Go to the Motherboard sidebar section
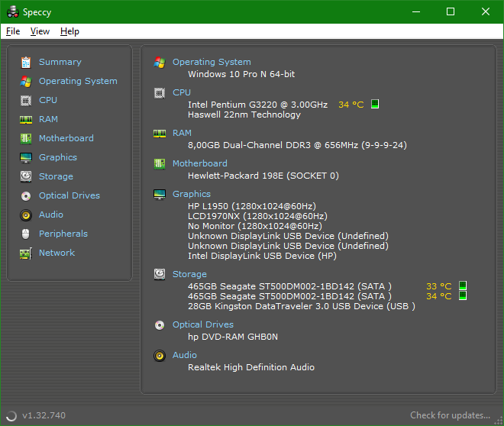 pyautogui.click(x=66, y=138)
